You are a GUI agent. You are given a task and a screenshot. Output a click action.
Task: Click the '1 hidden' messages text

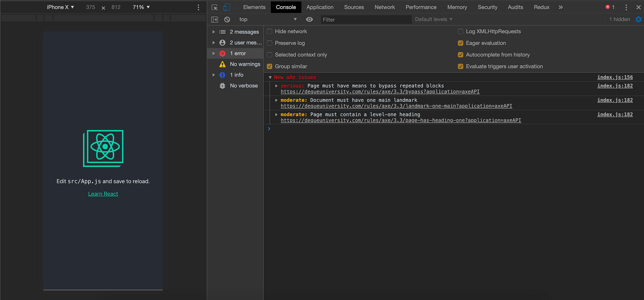[619, 19]
